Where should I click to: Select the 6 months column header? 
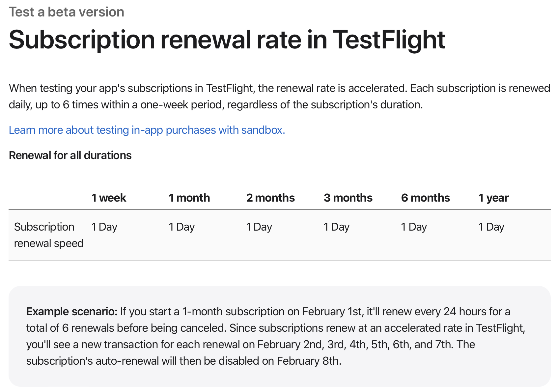pyautogui.click(x=425, y=198)
